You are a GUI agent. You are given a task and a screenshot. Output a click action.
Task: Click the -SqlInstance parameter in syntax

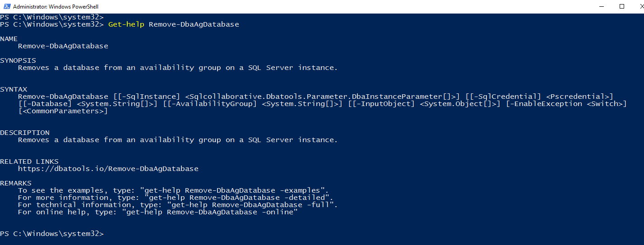tap(146, 97)
